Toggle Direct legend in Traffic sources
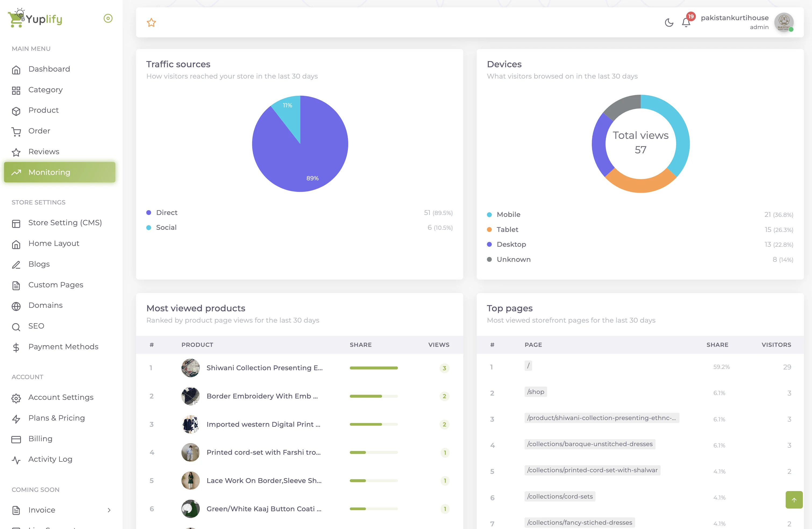This screenshot has height=529, width=812. (162, 212)
